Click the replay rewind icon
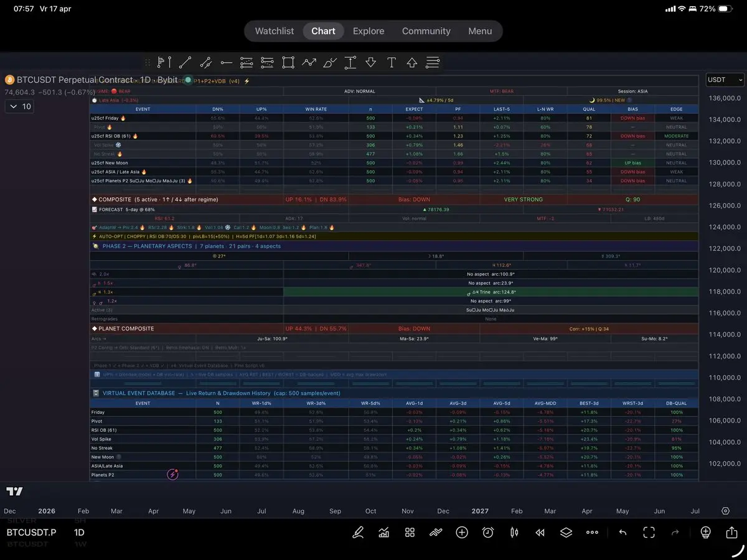The height and width of the screenshot is (560, 747). click(x=540, y=533)
